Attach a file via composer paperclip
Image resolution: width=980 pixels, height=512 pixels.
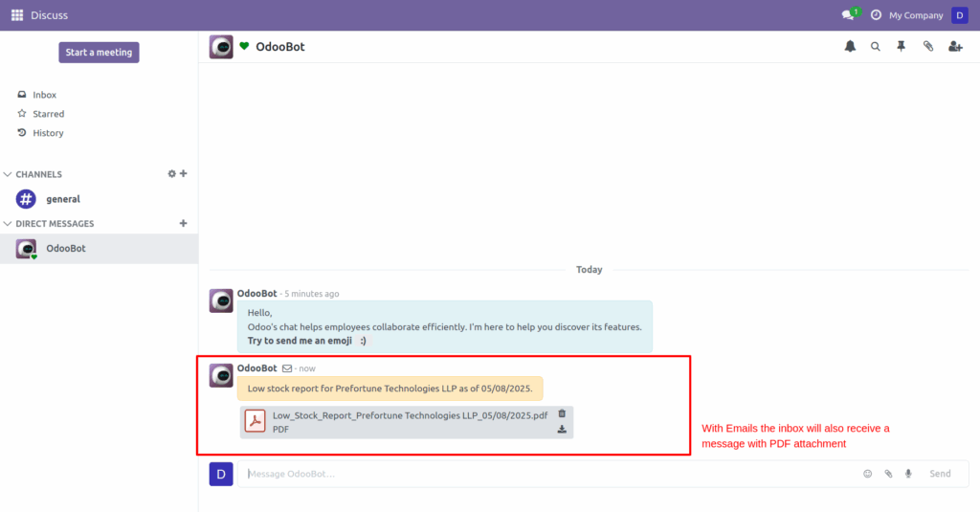click(888, 474)
